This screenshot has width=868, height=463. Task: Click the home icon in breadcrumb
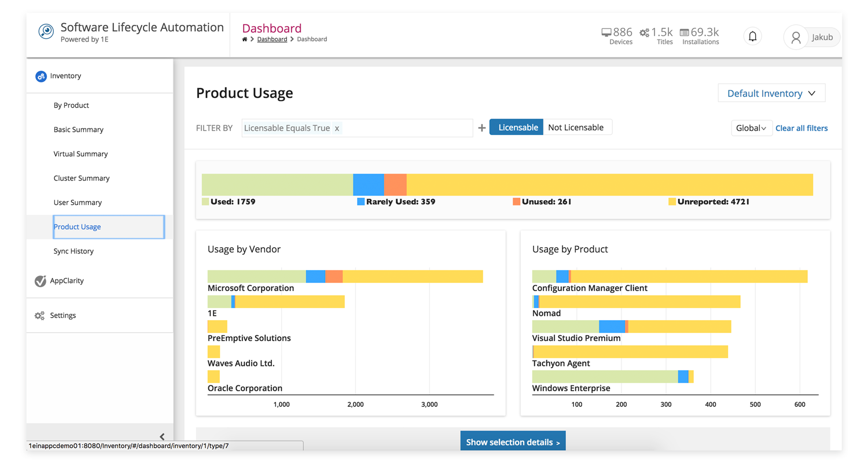pyautogui.click(x=245, y=39)
